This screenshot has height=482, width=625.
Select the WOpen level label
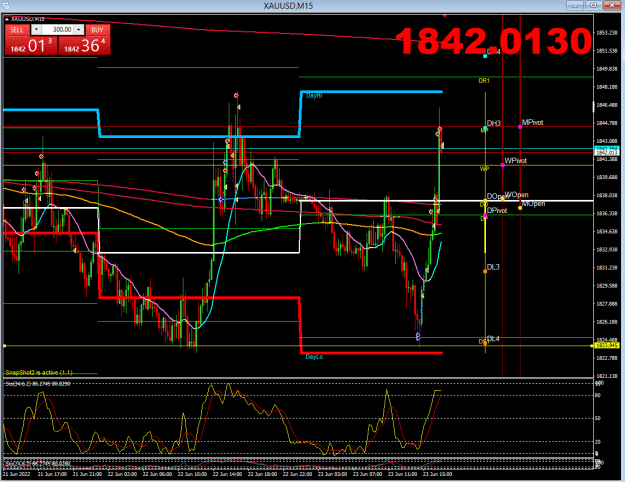[x=517, y=195]
